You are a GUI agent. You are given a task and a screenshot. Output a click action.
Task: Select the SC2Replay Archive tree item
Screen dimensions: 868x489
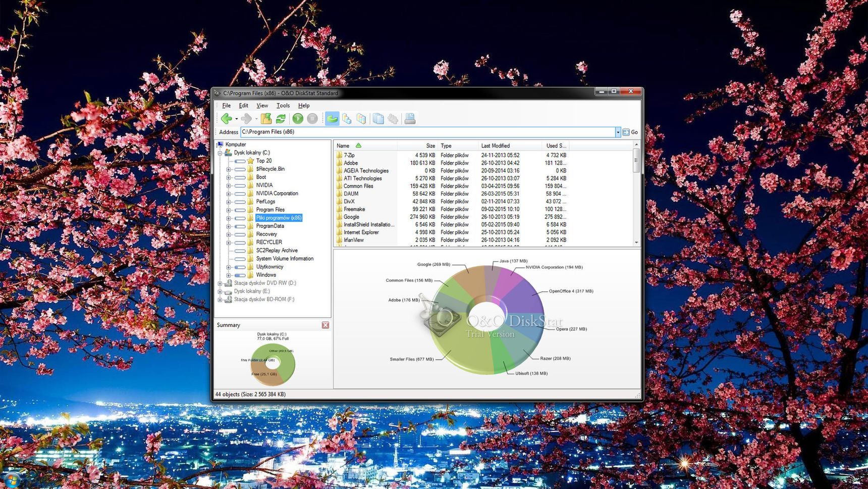point(277,251)
